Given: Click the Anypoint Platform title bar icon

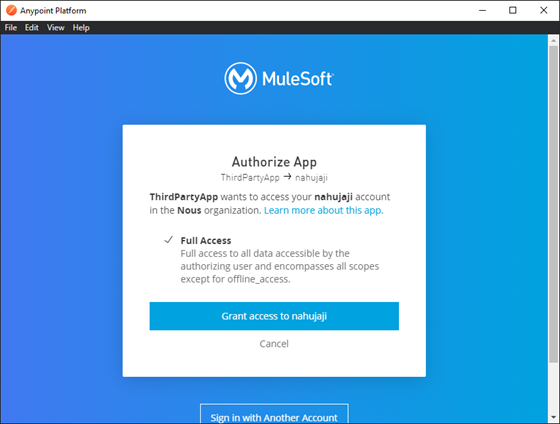Looking at the screenshot, I should [11, 10].
